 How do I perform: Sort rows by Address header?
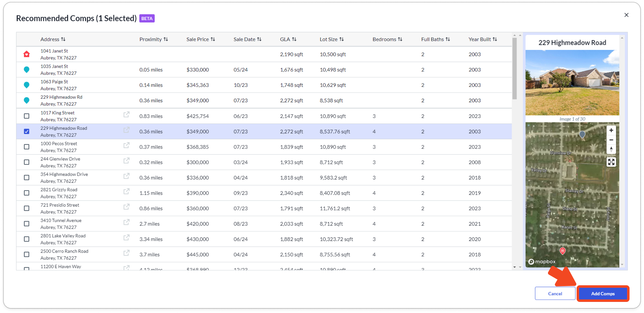[53, 39]
